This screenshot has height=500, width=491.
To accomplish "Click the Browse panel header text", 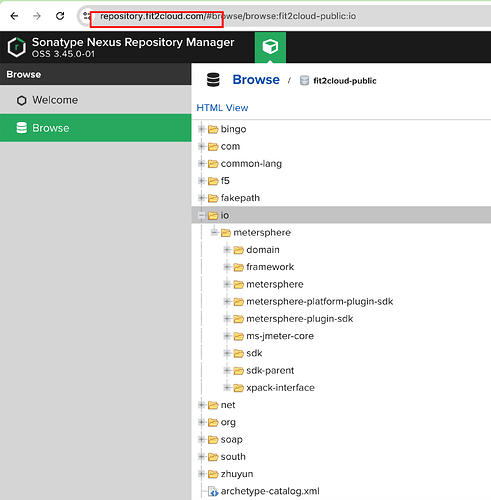I will tap(24, 74).
